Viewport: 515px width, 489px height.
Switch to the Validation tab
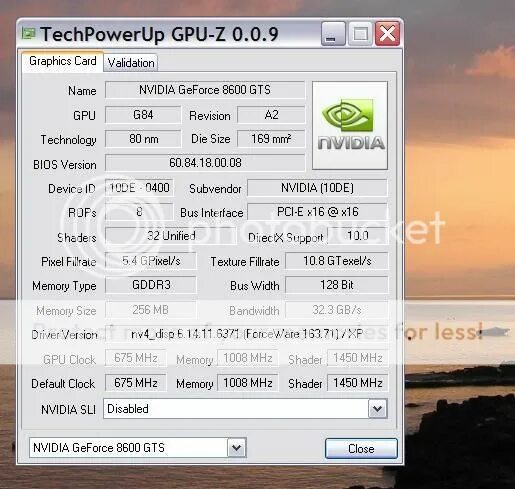click(131, 63)
